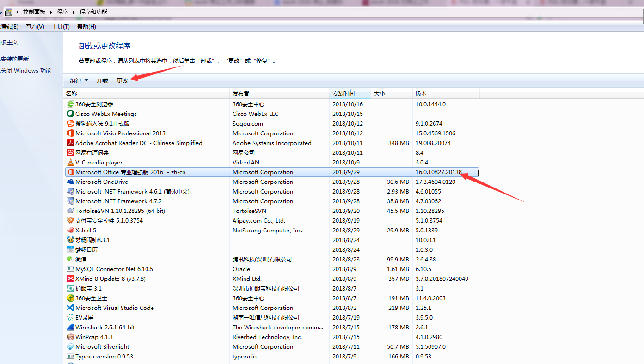
Task: Click the WinPcap 4.1.3 icon
Action: [71, 337]
